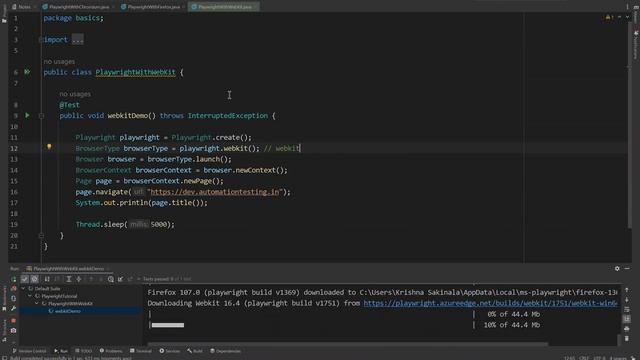This screenshot has height=360, width=640.
Task: Toggle Sort Alphabetically in test toolbar
Action: click(47, 279)
